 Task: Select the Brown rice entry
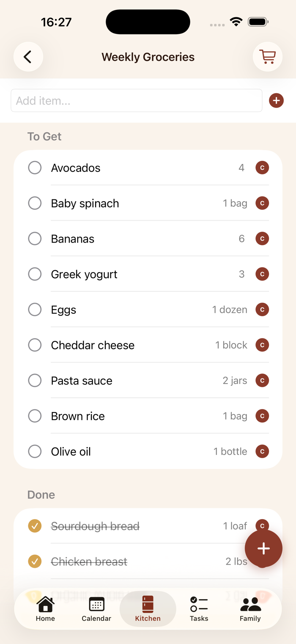pos(78,416)
